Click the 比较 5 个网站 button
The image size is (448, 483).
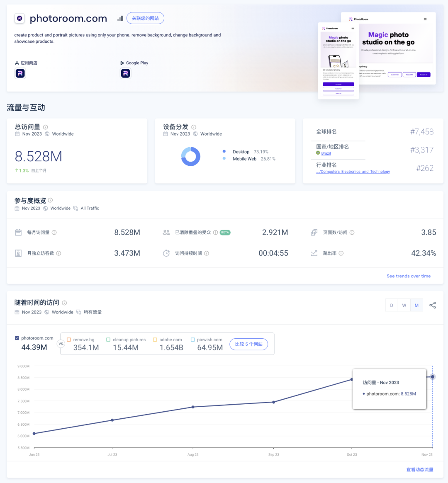[x=248, y=344]
